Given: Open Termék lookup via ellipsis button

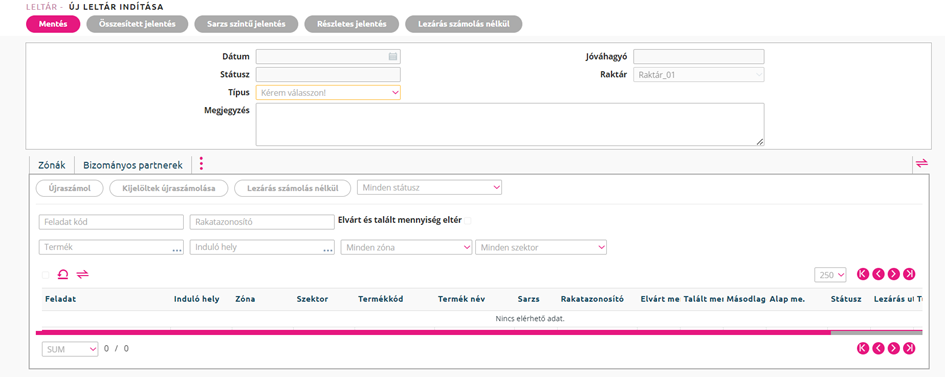Looking at the screenshot, I should coord(177,250).
